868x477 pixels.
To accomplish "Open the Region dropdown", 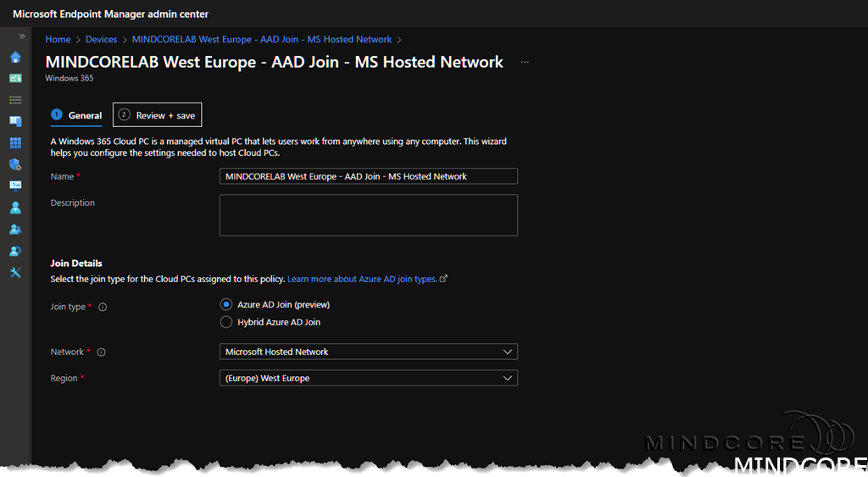I will pos(368,378).
